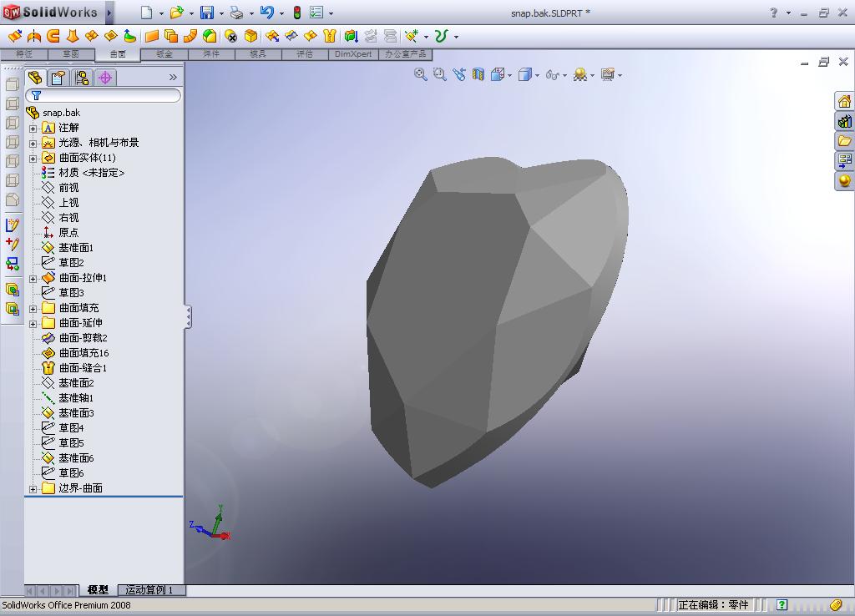Open the Undo dropdown arrow
Image resolution: width=855 pixels, height=616 pixels.
[282, 13]
